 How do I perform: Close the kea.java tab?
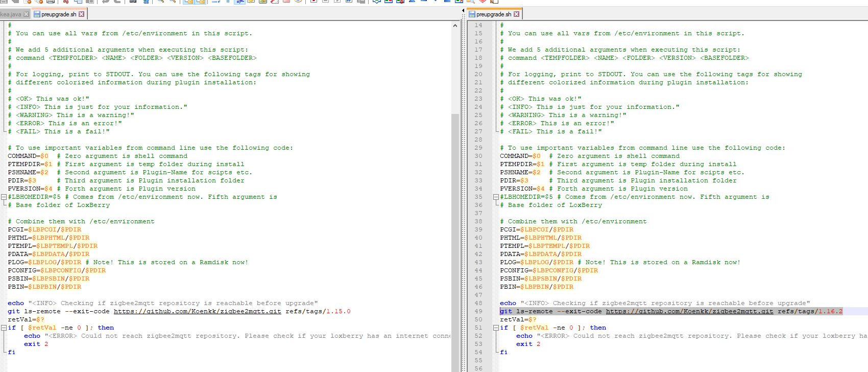click(27, 14)
